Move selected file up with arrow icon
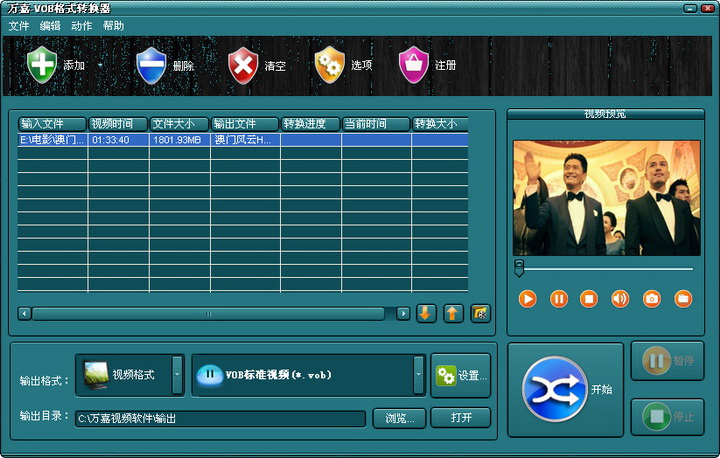Viewport: 720px width, 458px height. (453, 314)
